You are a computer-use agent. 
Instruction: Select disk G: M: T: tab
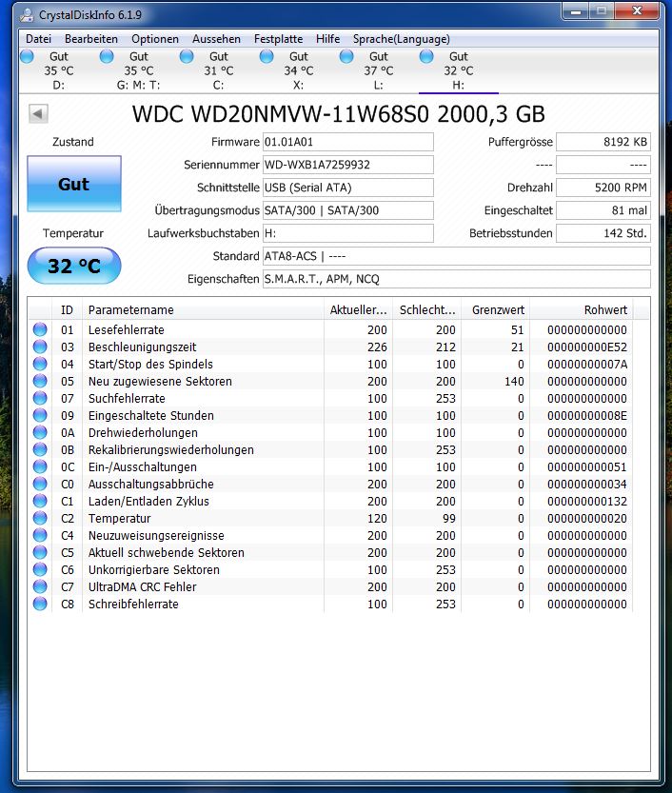coord(139,70)
